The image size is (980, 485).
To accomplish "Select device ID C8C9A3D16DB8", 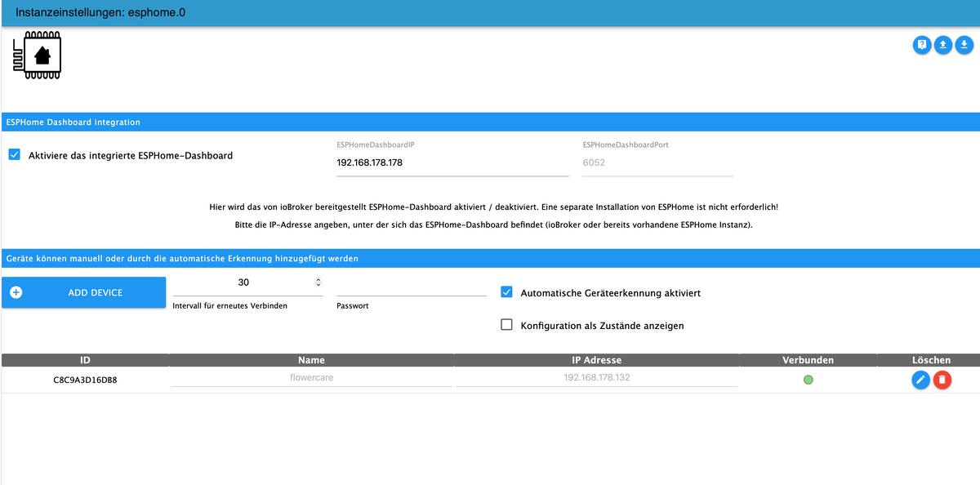I will (85, 380).
